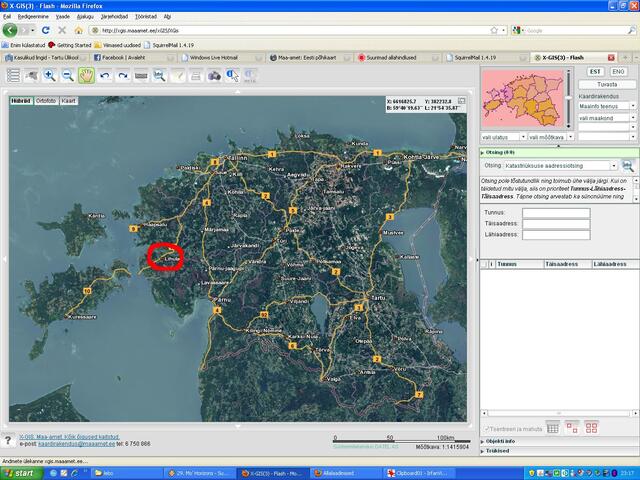Open the Clipboard01 taskbar item
Screen dimensions: 640x480
pyautogui.click(x=417, y=473)
